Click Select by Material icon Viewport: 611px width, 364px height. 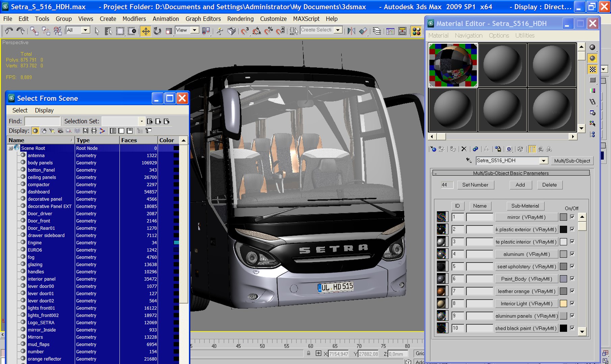[x=592, y=123]
